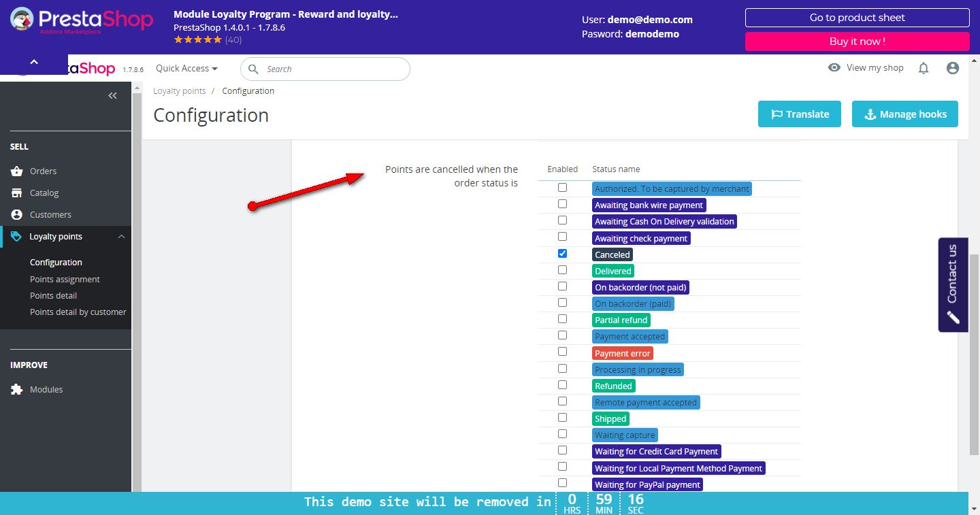This screenshot has height=515, width=980.
Task: Tick the Remote payment accepted checkbox
Action: (x=562, y=401)
